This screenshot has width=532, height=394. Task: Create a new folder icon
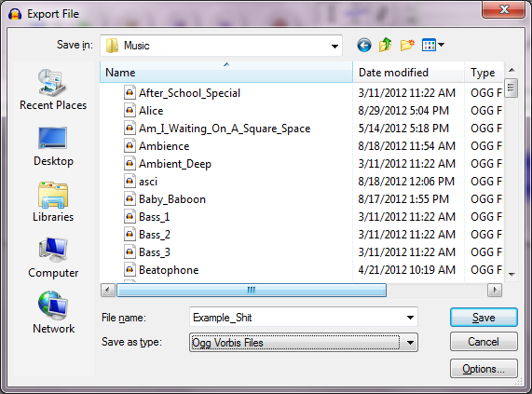pos(407,45)
